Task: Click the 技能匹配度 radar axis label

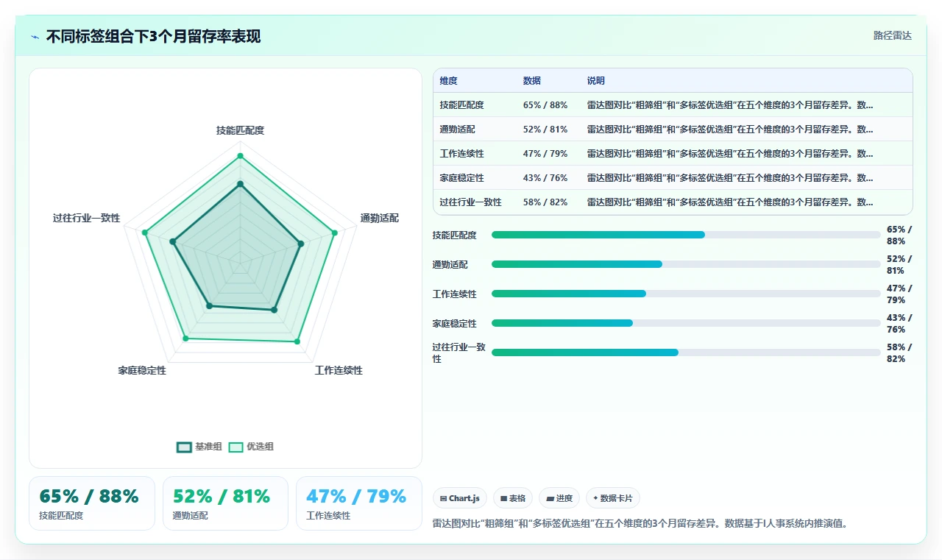Action: click(x=240, y=130)
